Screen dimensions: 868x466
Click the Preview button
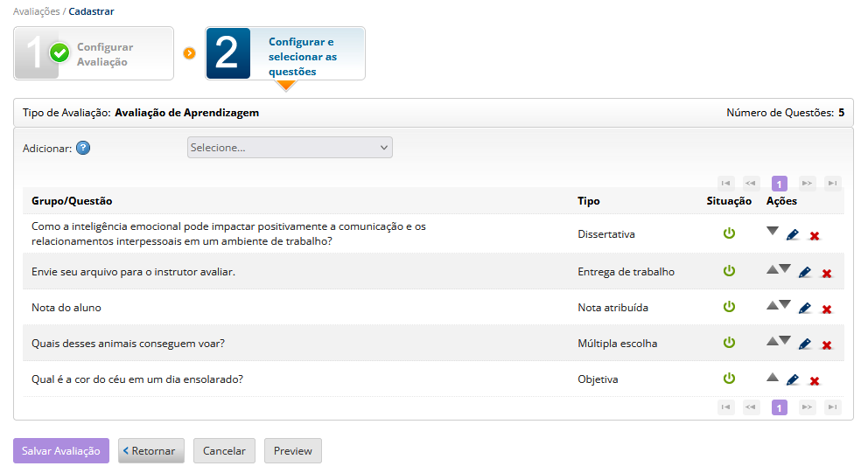pos(293,450)
